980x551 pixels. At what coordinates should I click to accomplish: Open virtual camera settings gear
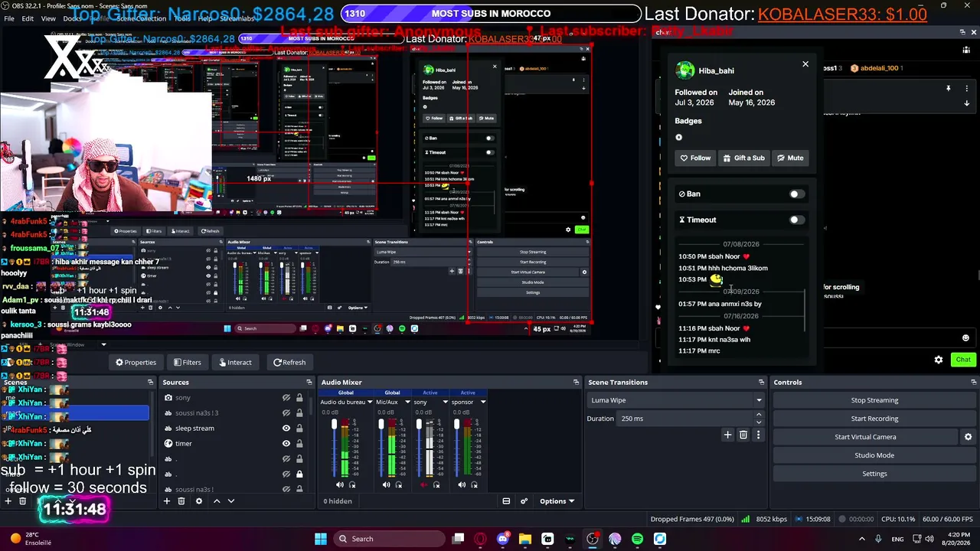click(968, 437)
